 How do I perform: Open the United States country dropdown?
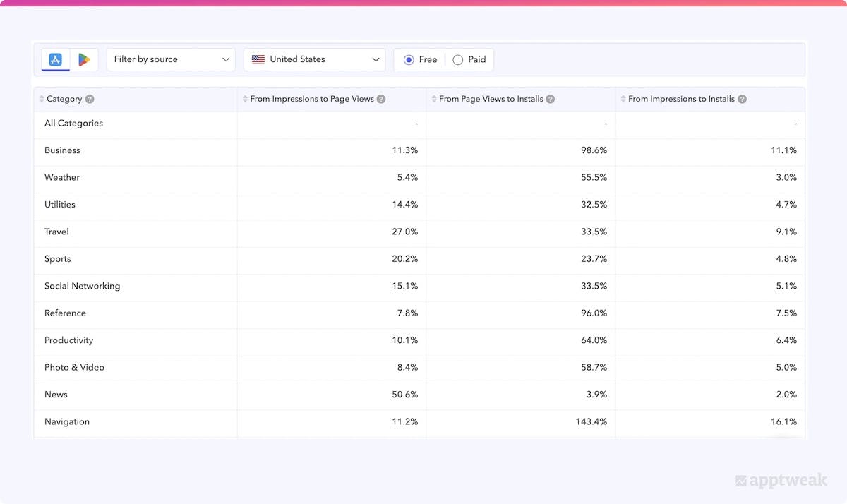[x=314, y=59]
